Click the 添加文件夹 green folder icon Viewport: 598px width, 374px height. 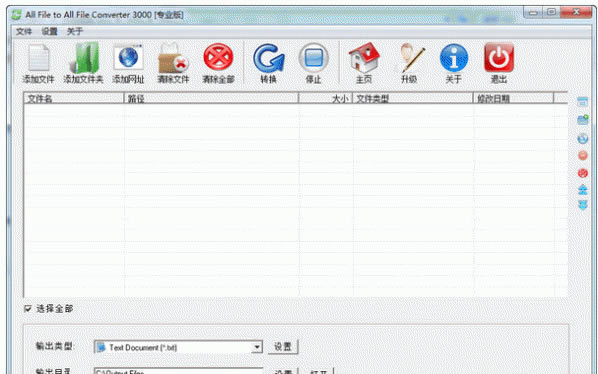point(84,58)
